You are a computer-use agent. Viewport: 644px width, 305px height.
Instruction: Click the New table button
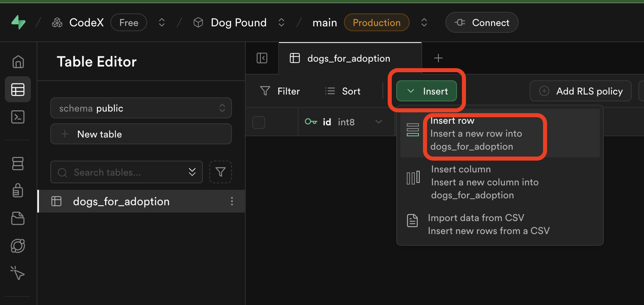(x=141, y=134)
